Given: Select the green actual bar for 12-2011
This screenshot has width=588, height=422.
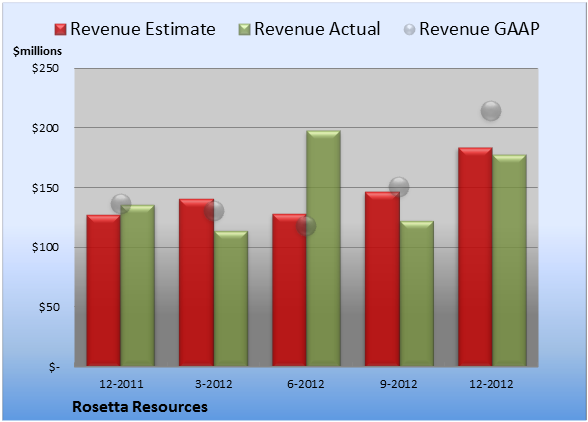Looking at the screenshot, I should point(138,285).
